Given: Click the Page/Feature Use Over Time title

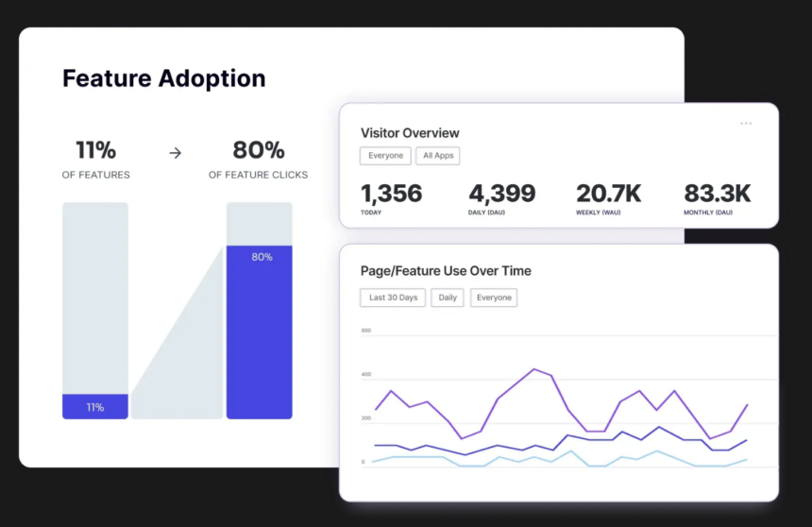Looking at the screenshot, I should 446,271.
